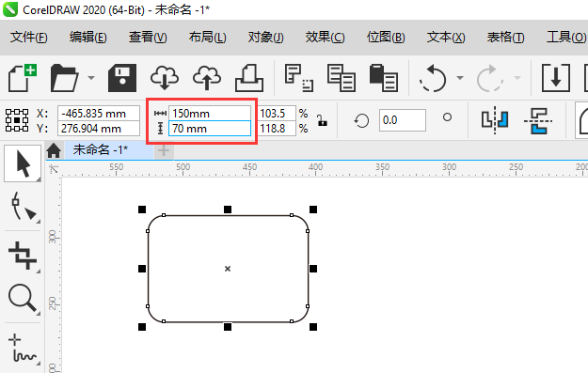Click the top-right selection handle

click(313, 210)
